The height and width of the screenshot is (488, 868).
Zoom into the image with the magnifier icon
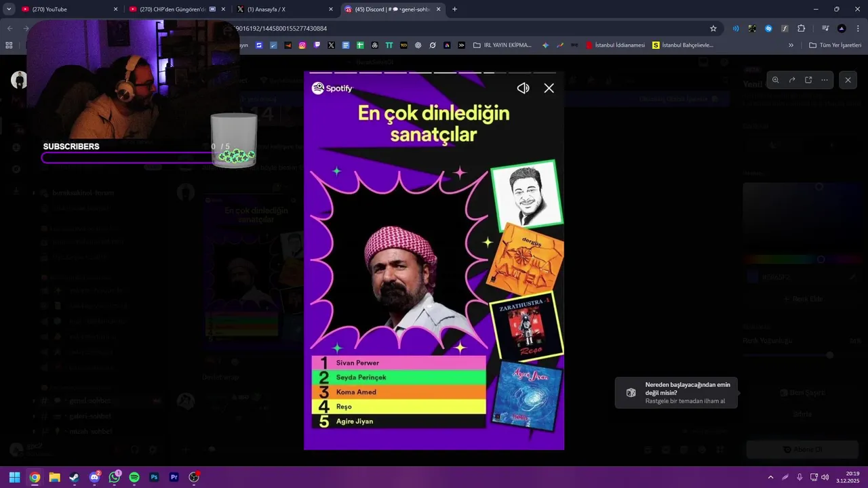click(776, 80)
